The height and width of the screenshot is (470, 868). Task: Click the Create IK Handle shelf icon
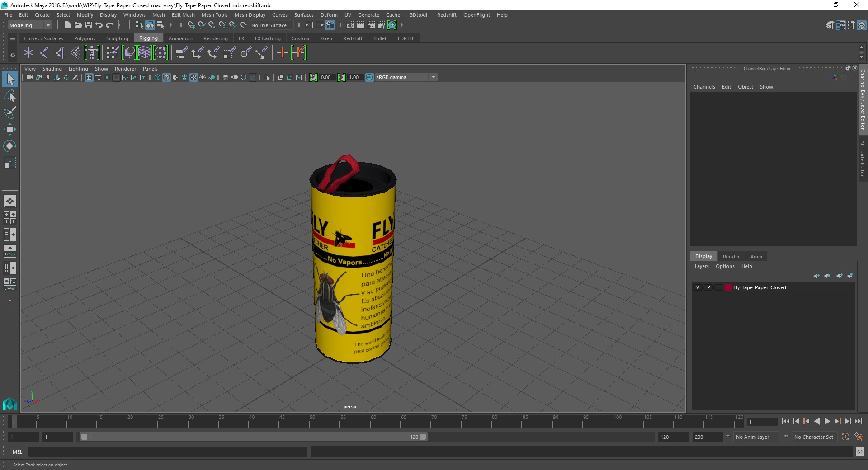point(60,53)
